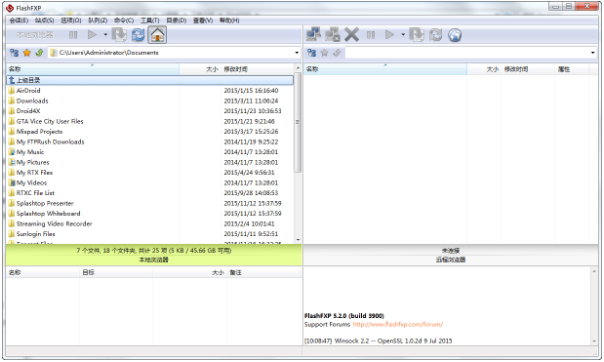Sort local list by the name column header

pyautogui.click(x=93, y=69)
